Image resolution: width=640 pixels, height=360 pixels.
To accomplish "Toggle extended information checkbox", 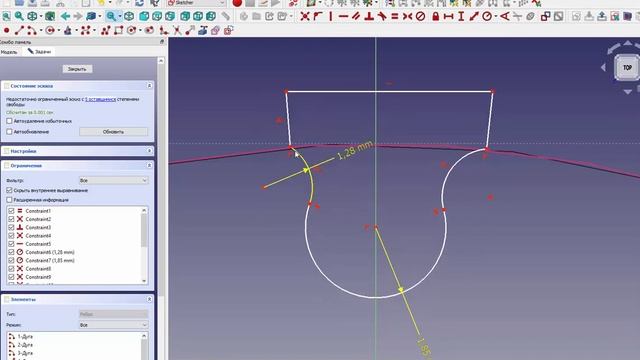I will tap(9, 200).
